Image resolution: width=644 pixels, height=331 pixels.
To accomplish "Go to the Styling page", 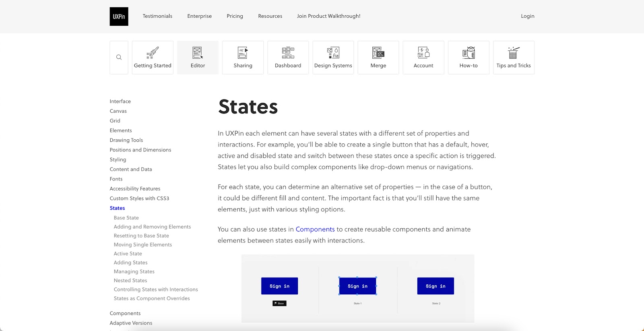I will 118,159.
